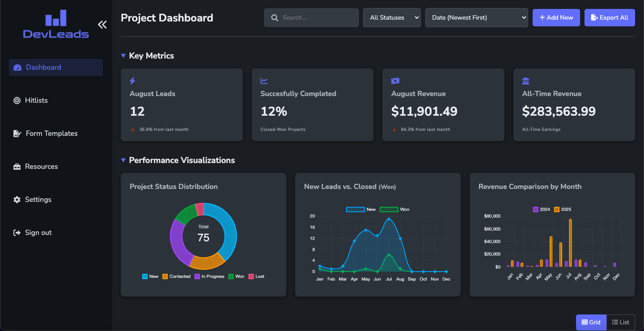Viewport: 644px width, 331px height.
Task: Open Settings from the sidebar
Action: (x=56, y=200)
